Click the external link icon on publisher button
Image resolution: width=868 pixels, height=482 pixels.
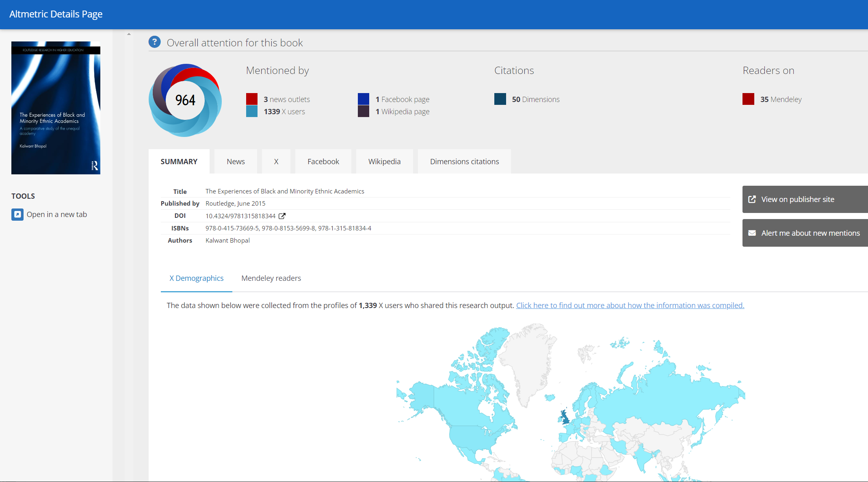coord(752,199)
